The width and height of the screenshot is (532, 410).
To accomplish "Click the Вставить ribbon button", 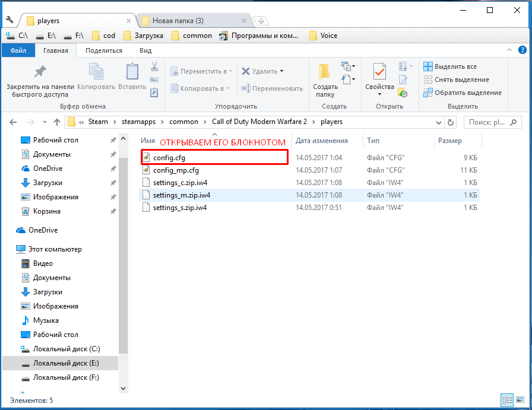I will tap(132, 77).
